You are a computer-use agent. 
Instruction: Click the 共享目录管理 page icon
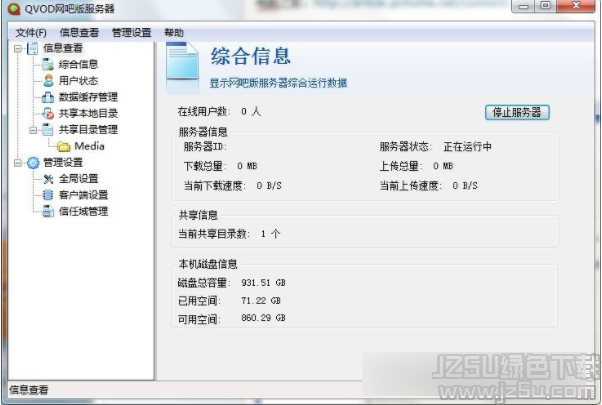48,129
